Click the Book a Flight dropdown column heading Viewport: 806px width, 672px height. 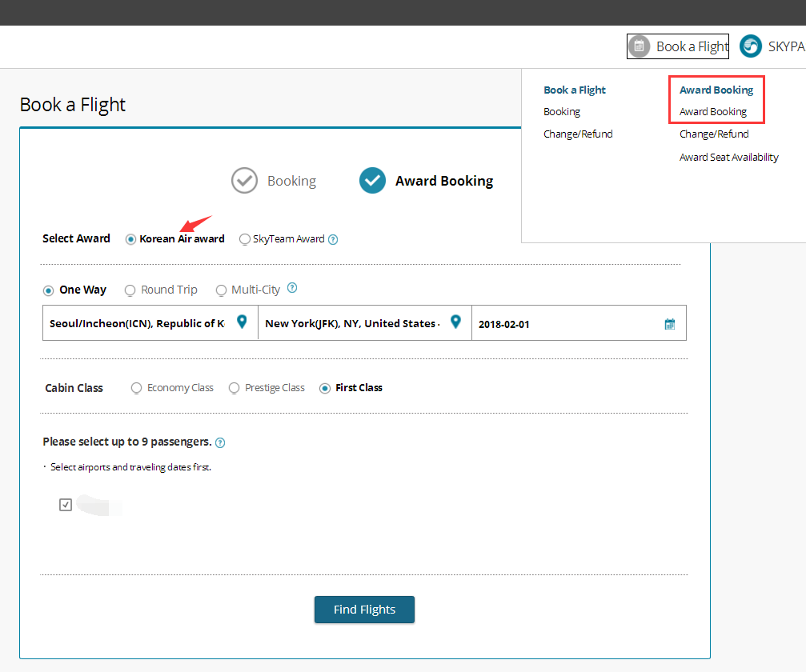(575, 90)
